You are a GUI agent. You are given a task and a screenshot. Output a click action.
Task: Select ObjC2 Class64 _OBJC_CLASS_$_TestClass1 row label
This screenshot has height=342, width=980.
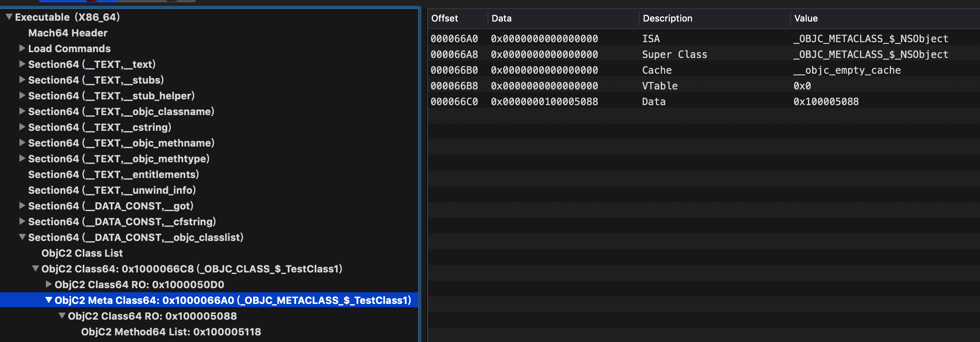192,269
